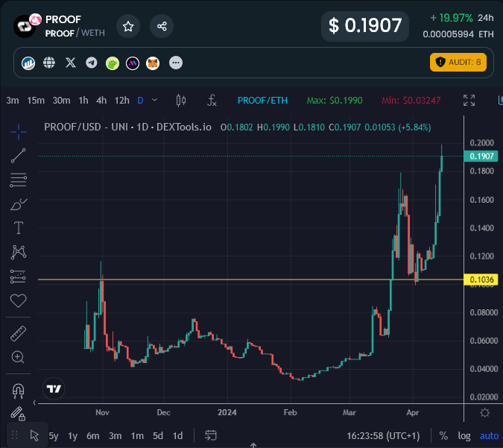Screen dimensions: 503x448
Task: Set chart range to 1y
Action: (73, 436)
